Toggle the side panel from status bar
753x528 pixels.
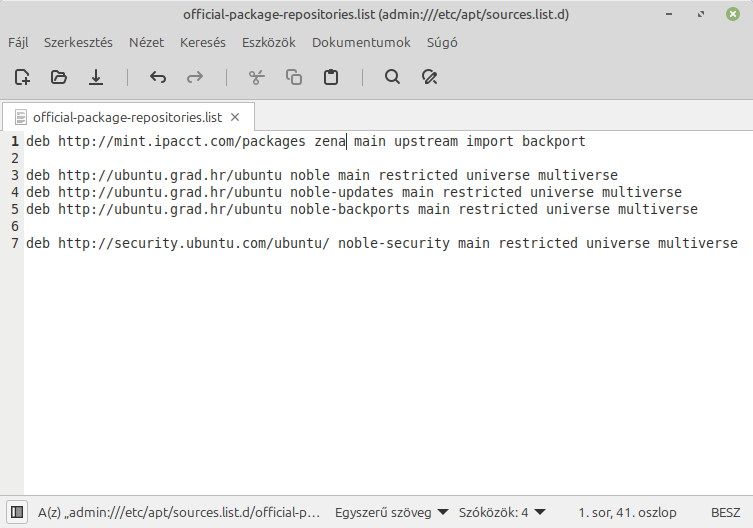pos(16,512)
